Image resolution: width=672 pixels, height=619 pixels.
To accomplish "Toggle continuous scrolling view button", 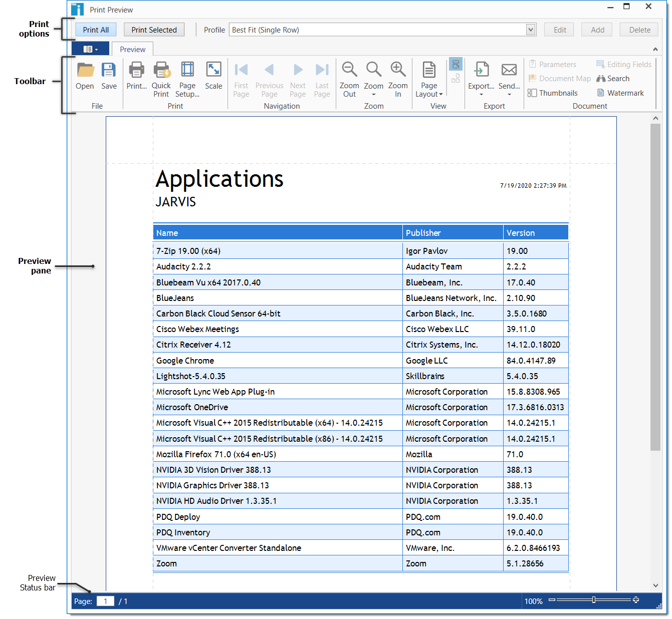I will (x=456, y=64).
